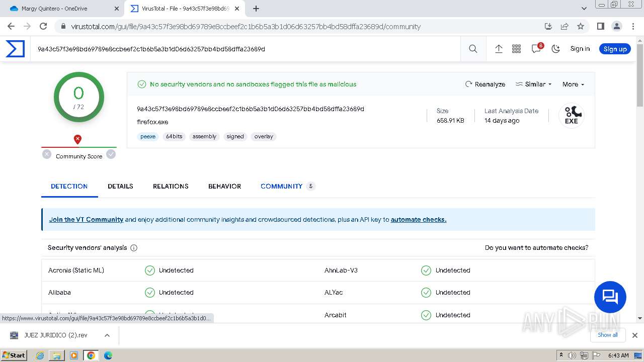Viewport: 644px width, 362px height.
Task: Expand the Similar dropdown
Action: (x=533, y=84)
